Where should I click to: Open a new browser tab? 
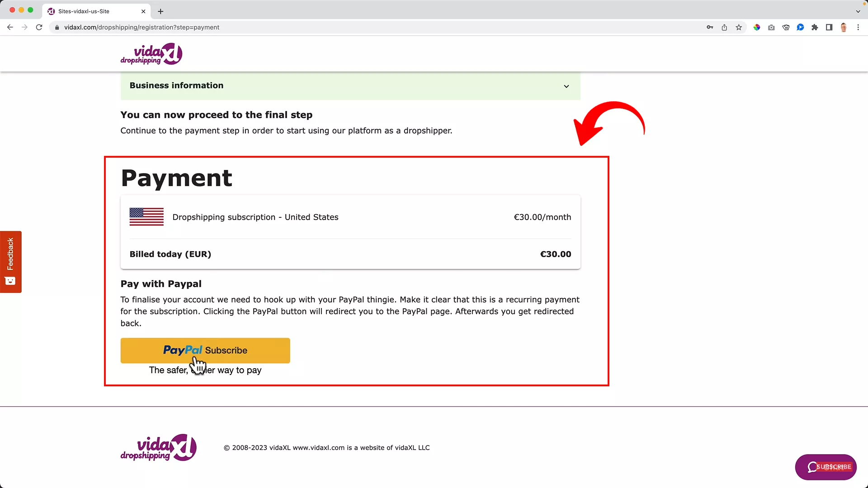(x=160, y=11)
